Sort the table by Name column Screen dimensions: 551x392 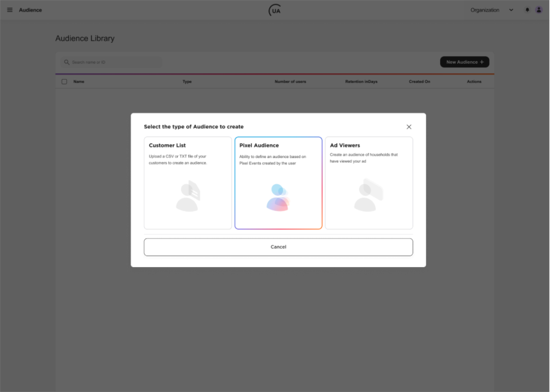tap(78, 82)
